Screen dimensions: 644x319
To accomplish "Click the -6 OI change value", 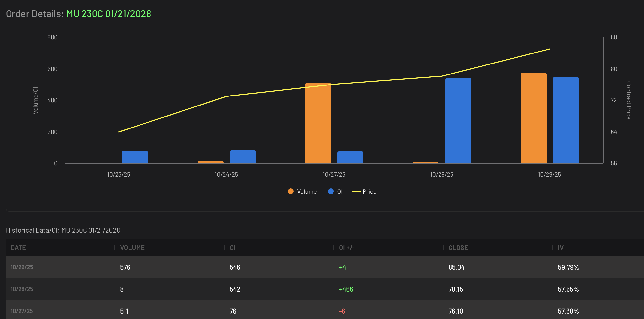I will point(342,311).
